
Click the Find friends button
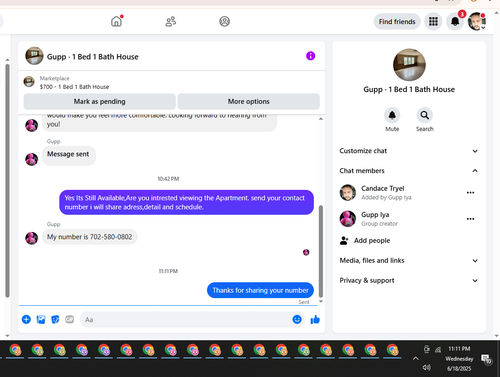coord(397,22)
